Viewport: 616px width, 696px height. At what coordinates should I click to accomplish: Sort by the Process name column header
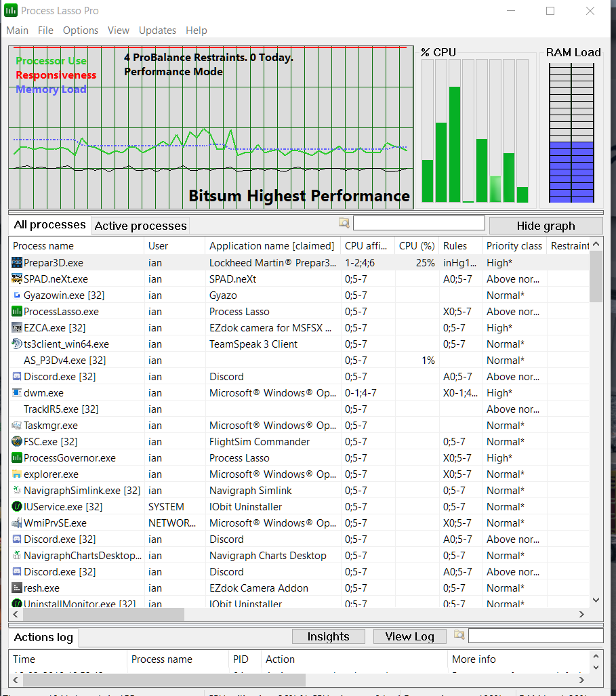tap(77, 246)
